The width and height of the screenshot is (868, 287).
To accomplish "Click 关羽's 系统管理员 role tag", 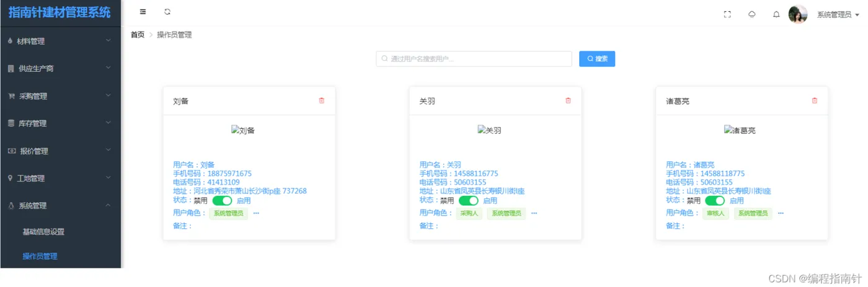I will tap(506, 213).
